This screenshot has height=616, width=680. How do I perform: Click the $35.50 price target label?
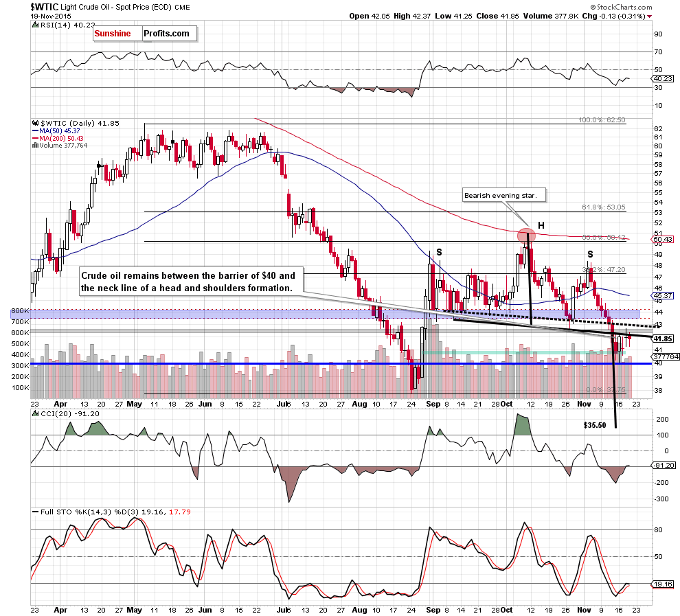(x=595, y=425)
